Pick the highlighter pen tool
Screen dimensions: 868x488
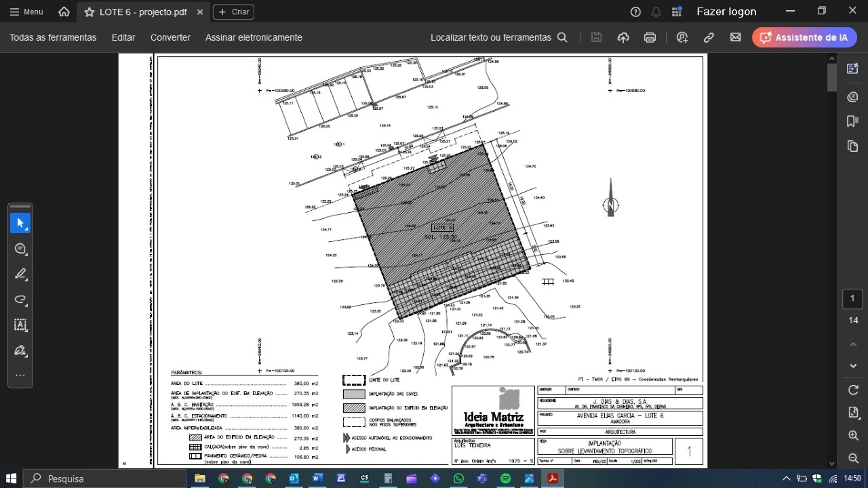[20, 274]
